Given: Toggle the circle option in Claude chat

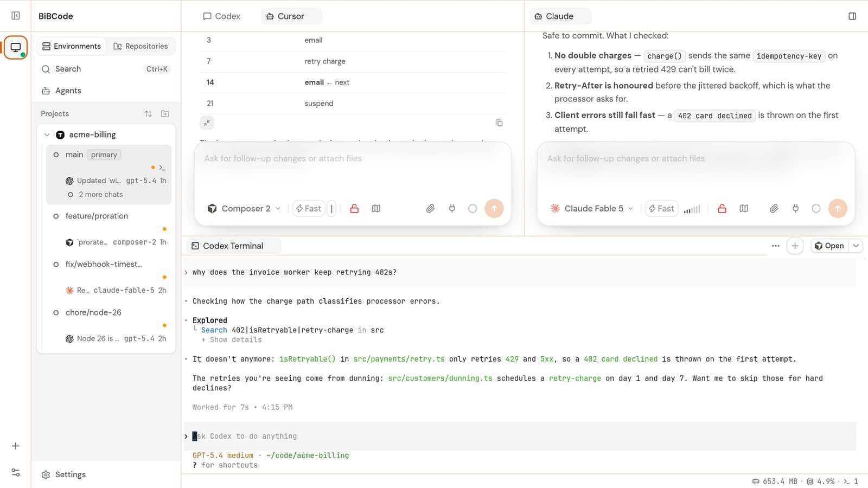Looking at the screenshot, I should (816, 208).
